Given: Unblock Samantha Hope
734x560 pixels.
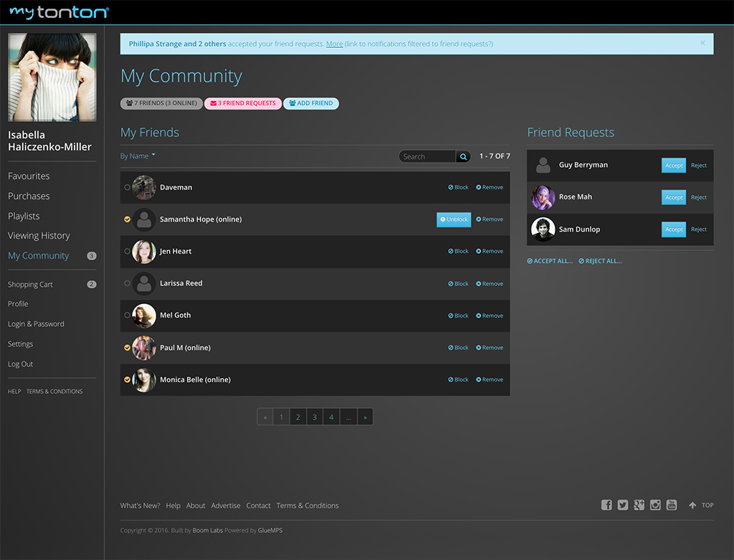Looking at the screenshot, I should 454,219.
